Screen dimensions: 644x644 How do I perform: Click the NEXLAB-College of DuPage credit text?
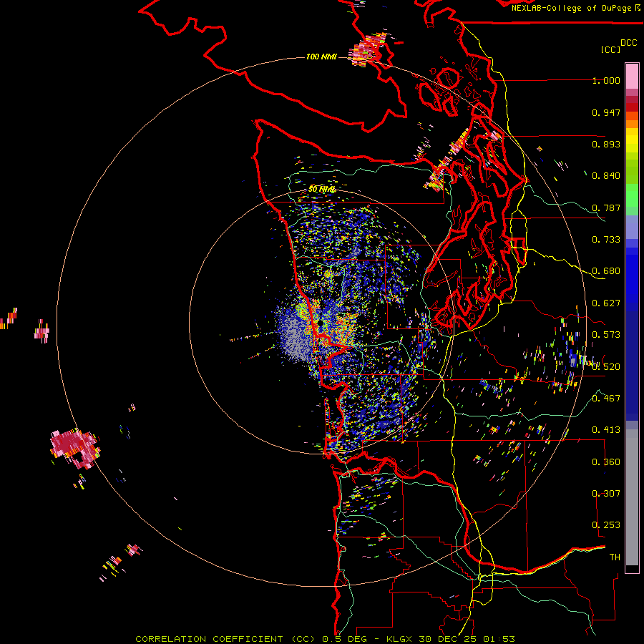(572, 8)
